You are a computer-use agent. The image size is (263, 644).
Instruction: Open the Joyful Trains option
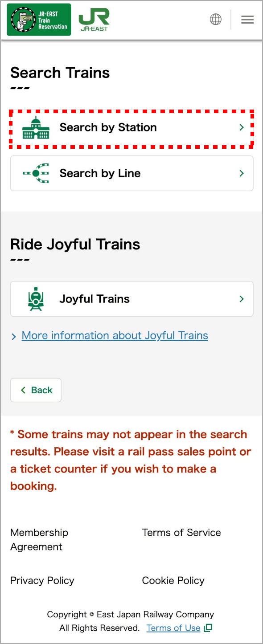[132, 299]
